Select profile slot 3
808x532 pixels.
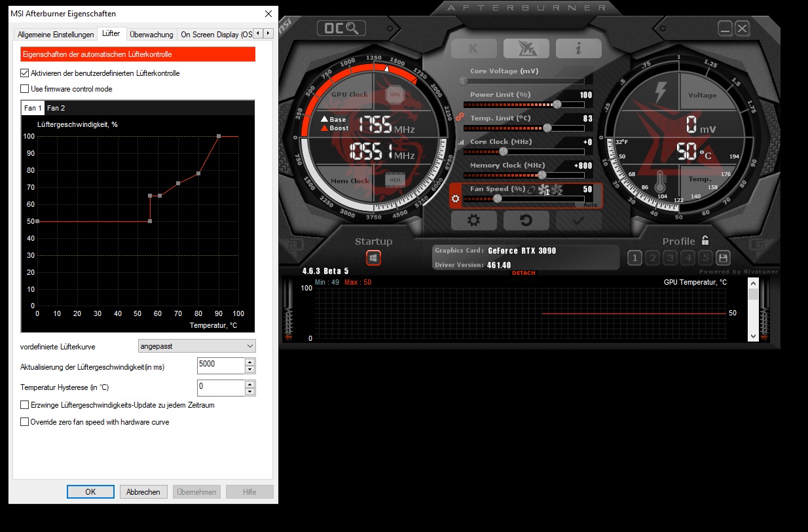pos(670,258)
